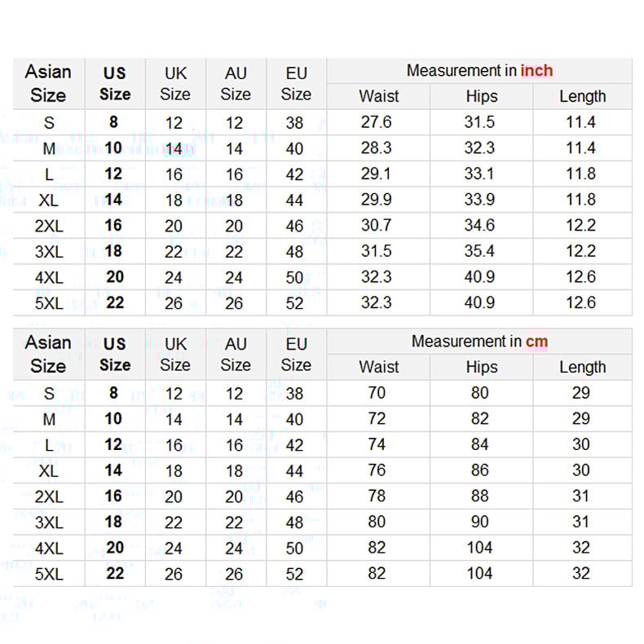Click the 'Measurement in cm' header

click(x=479, y=342)
